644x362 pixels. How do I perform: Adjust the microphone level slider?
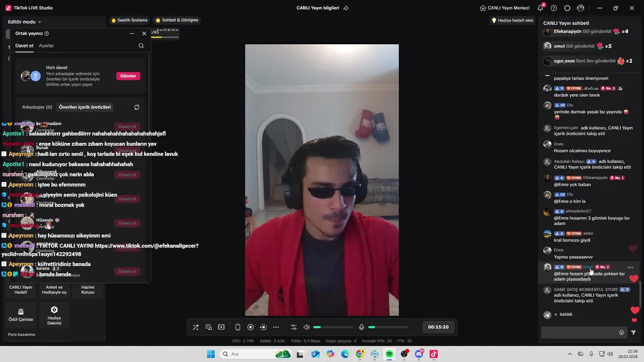click(x=388, y=327)
